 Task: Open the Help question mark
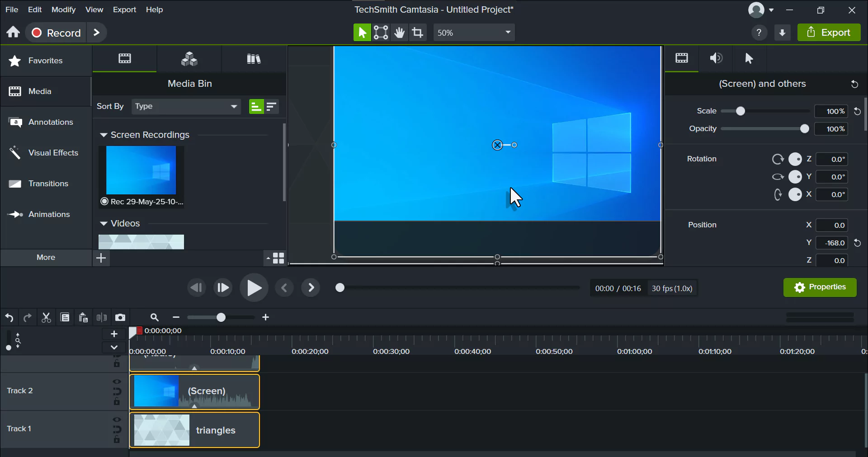[x=759, y=33]
